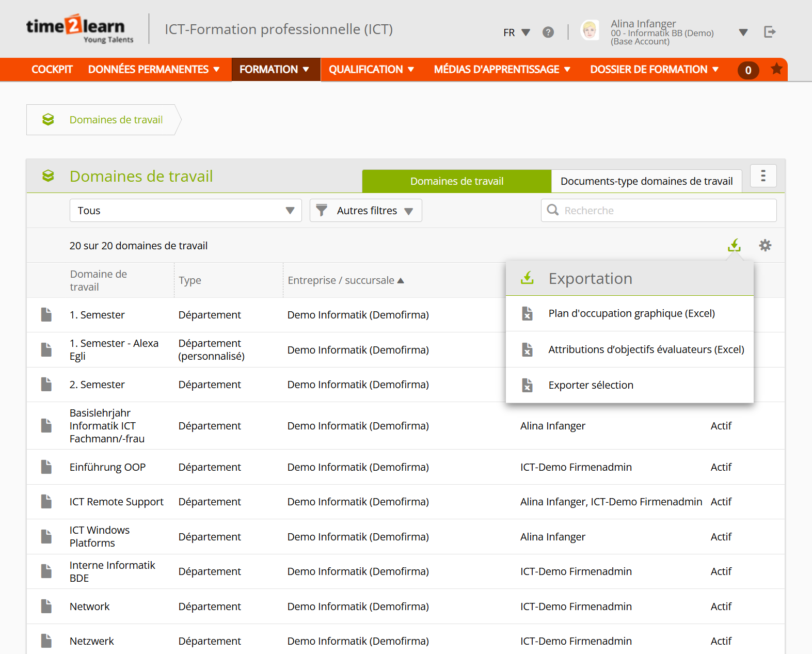Click the Recherche search field
The height and width of the screenshot is (654, 812).
click(666, 211)
